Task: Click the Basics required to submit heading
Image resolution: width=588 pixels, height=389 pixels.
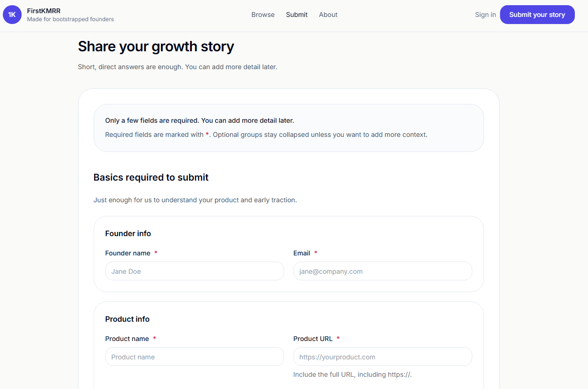Action: (x=151, y=177)
